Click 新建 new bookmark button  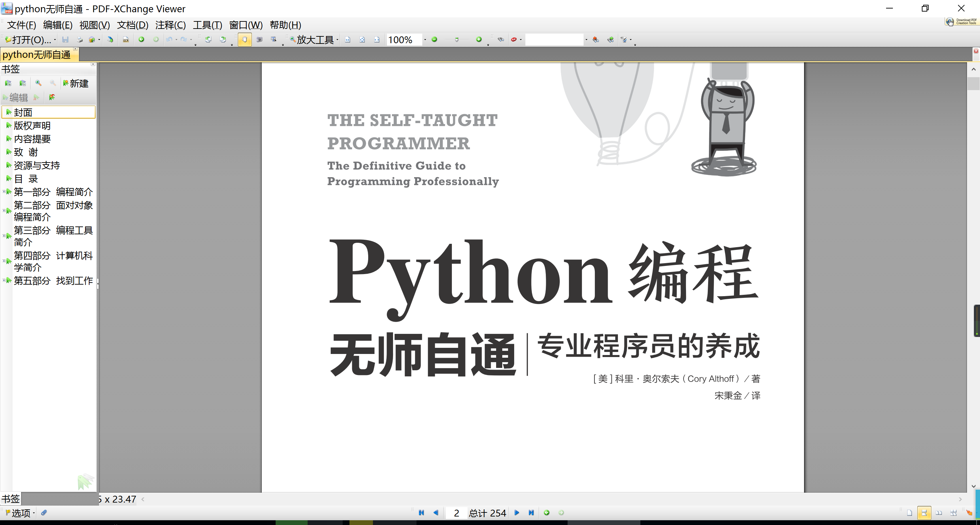click(76, 83)
